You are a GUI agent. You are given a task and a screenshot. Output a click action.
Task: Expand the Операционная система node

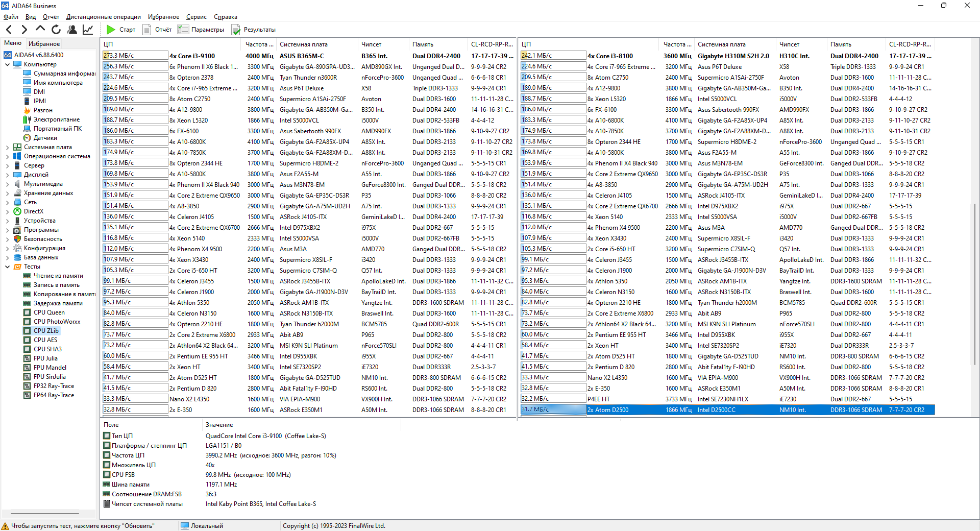pos(8,156)
